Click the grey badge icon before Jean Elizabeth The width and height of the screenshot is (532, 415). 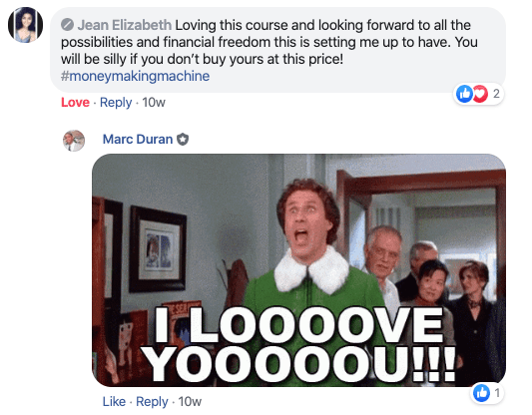pos(67,25)
